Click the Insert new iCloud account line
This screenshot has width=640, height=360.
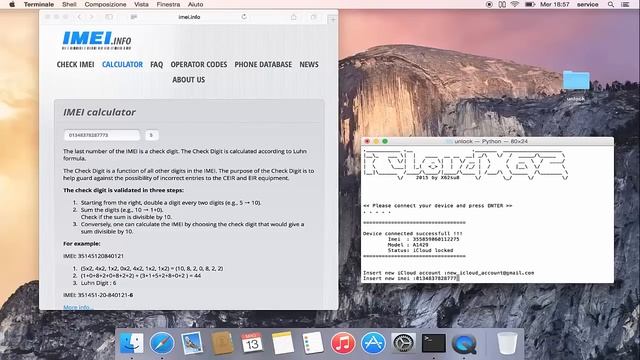[448, 273]
